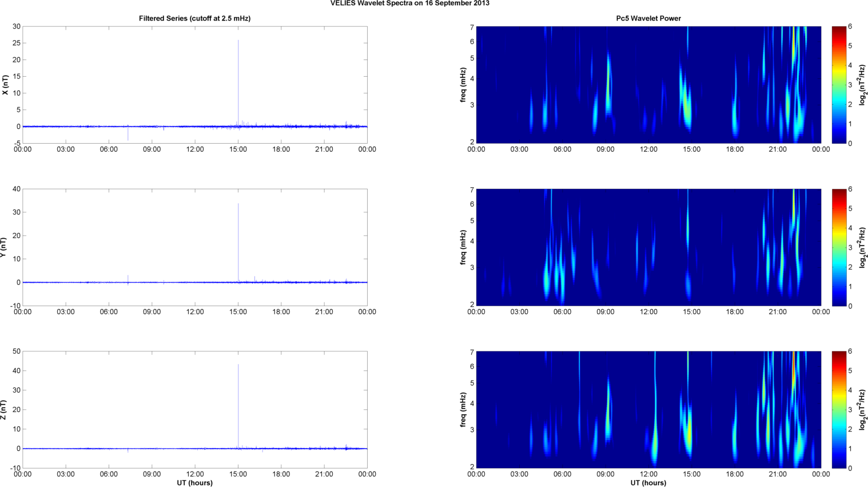The image size is (868, 487).
Task: Click the main title 'VELIES Wavelet Spectra on 16 September 2013'
Action: [x=409, y=3]
